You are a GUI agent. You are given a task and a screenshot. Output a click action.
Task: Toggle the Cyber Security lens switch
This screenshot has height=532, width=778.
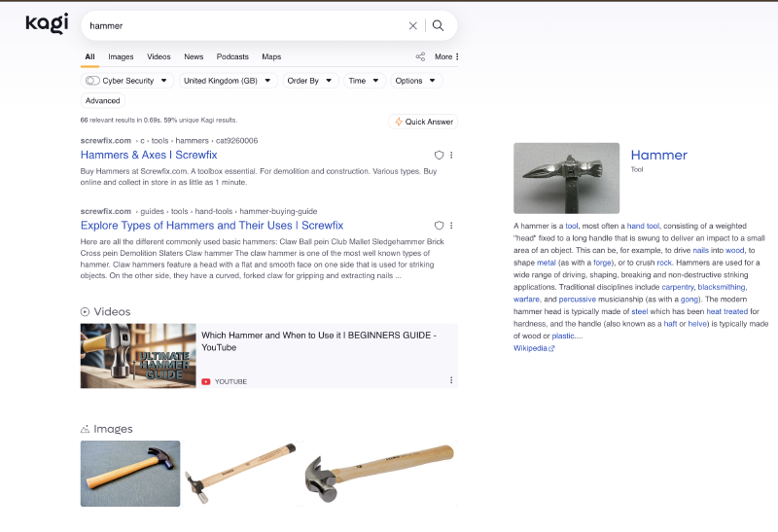tap(92, 81)
